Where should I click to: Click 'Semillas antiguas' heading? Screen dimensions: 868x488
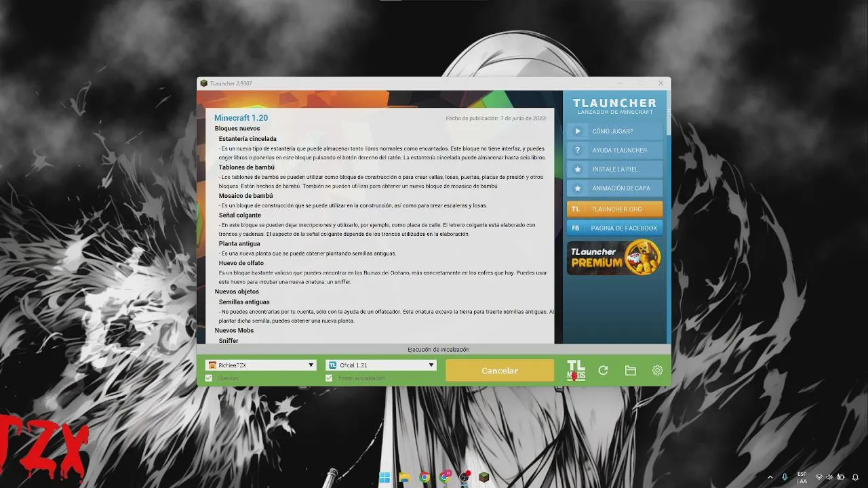(x=244, y=302)
